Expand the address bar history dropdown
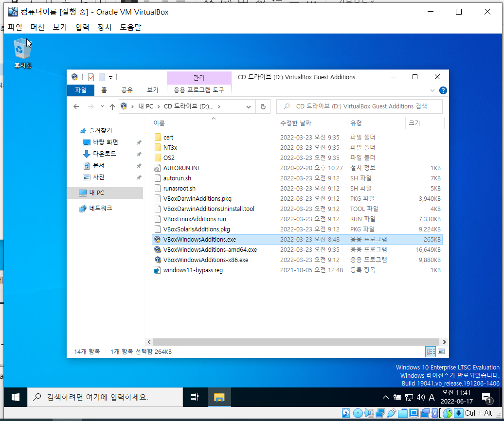Viewport: 504px width, 421px height. point(249,107)
